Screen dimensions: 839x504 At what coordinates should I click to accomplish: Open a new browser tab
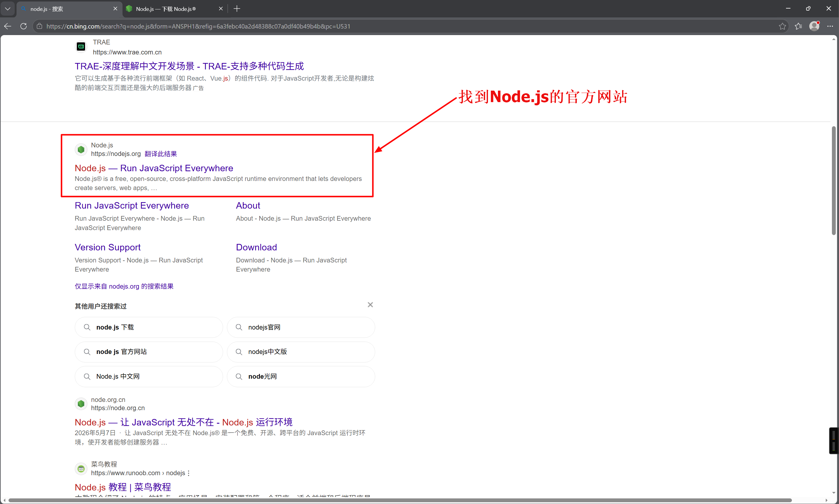click(x=237, y=9)
